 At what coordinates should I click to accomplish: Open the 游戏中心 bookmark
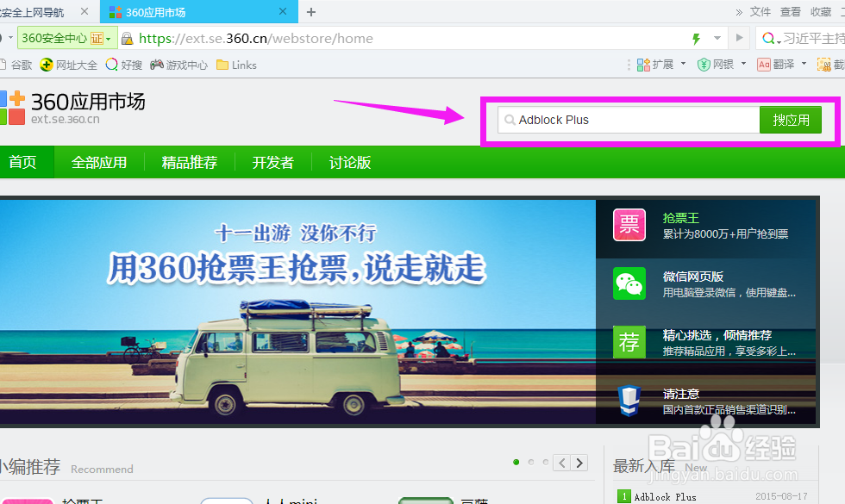click(179, 65)
